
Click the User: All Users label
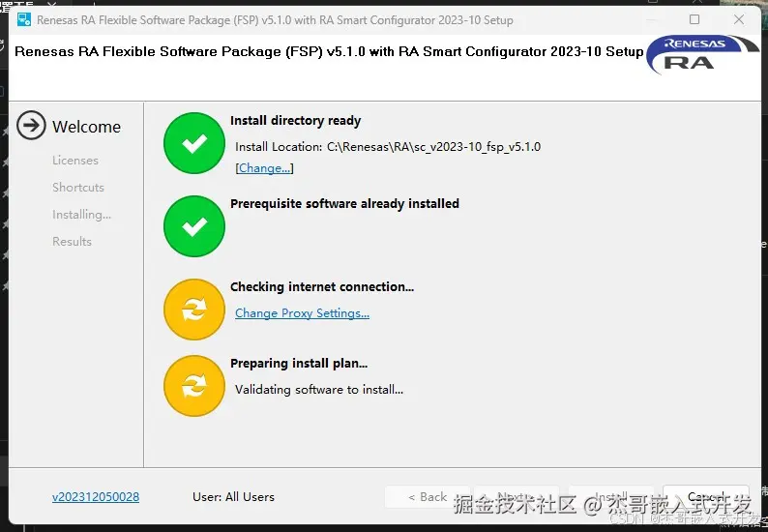(233, 497)
